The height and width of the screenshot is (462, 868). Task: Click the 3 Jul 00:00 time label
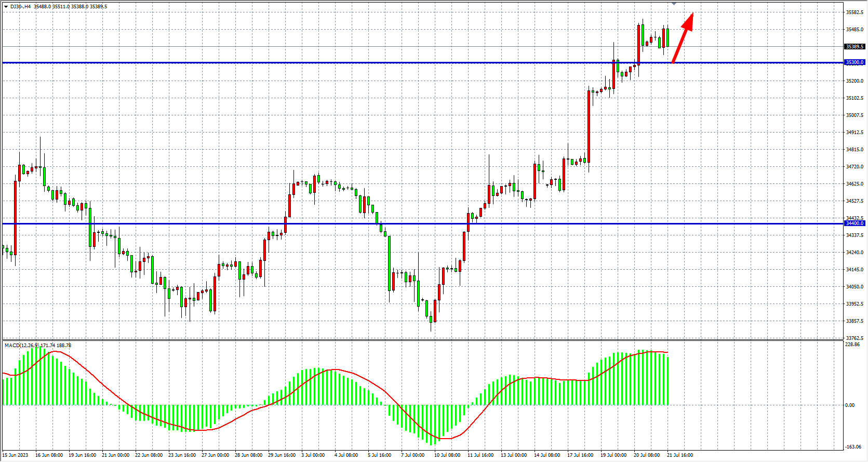[x=313, y=455]
